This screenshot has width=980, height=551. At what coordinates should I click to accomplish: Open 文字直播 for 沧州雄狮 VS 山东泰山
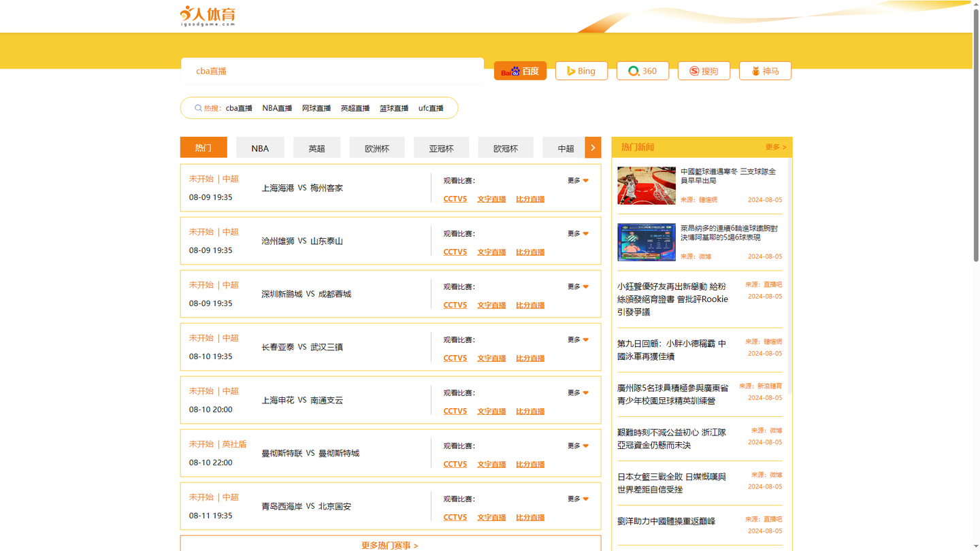click(491, 252)
